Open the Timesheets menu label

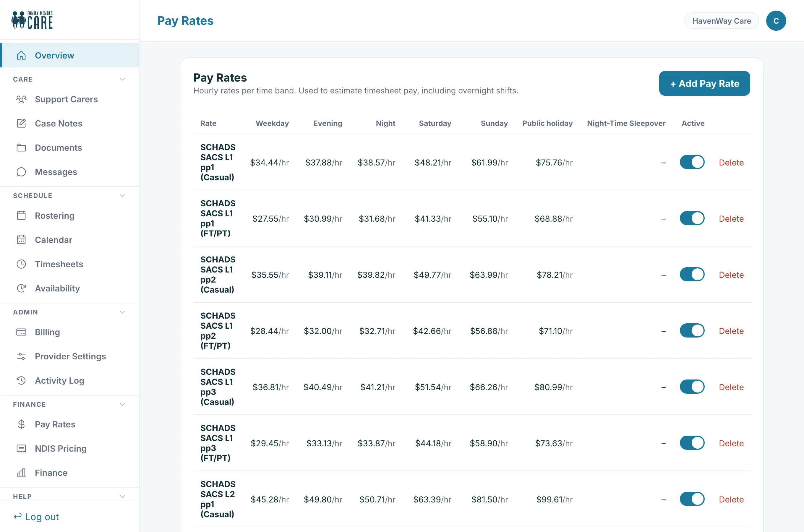coord(59,264)
